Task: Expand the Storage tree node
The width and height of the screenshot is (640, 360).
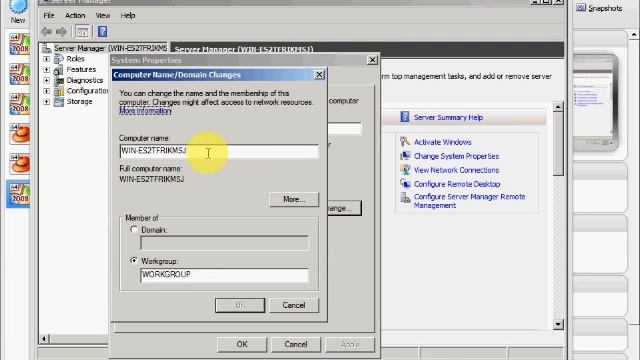Action: (x=47, y=102)
